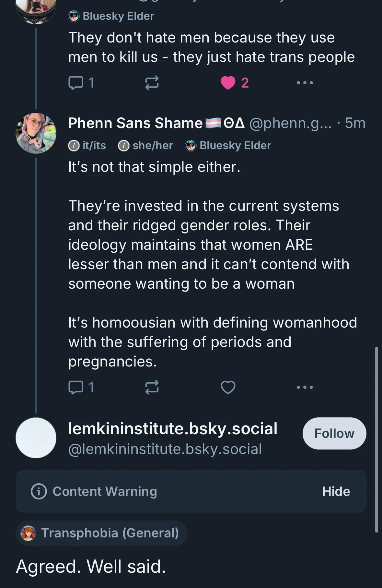The height and width of the screenshot is (588, 382).
Task: Open the @lemkininstitute.bsky.social handle
Action: coord(165,449)
